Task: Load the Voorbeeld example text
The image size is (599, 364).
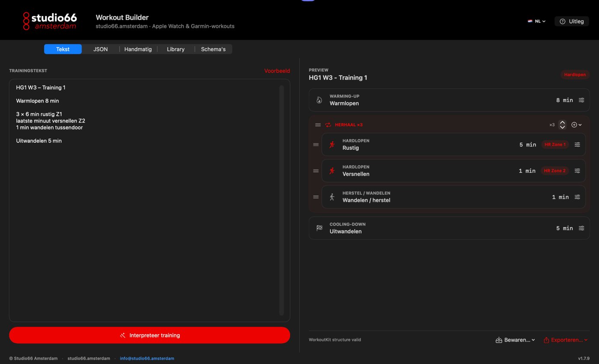Action: pyautogui.click(x=277, y=71)
